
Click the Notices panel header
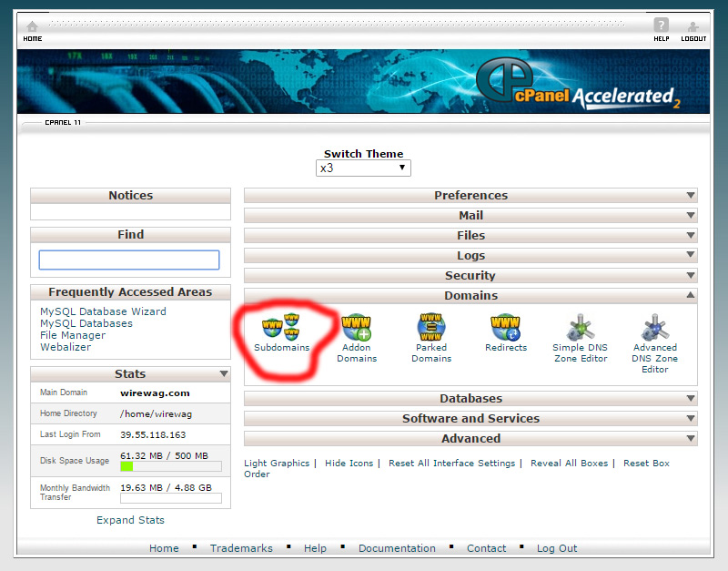click(x=130, y=195)
